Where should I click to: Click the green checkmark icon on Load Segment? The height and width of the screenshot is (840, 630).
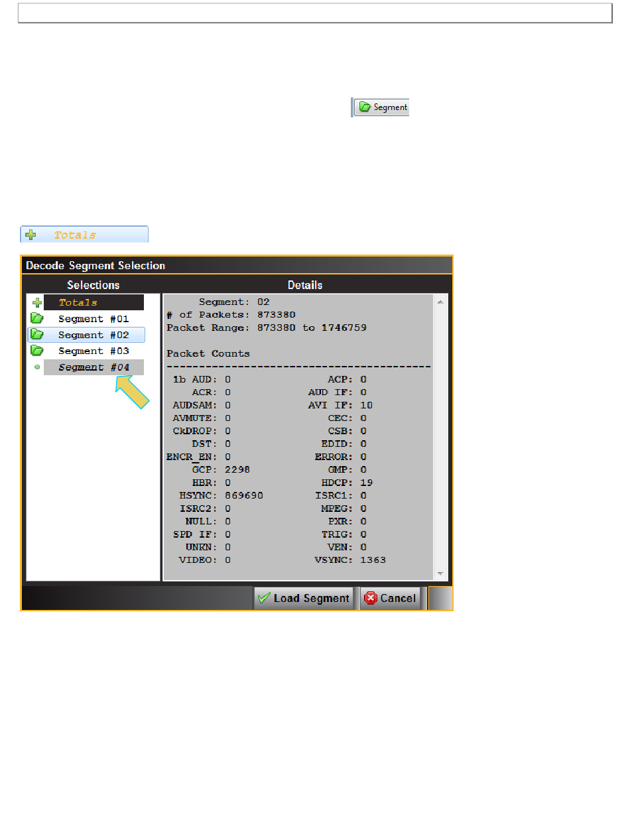tap(264, 598)
